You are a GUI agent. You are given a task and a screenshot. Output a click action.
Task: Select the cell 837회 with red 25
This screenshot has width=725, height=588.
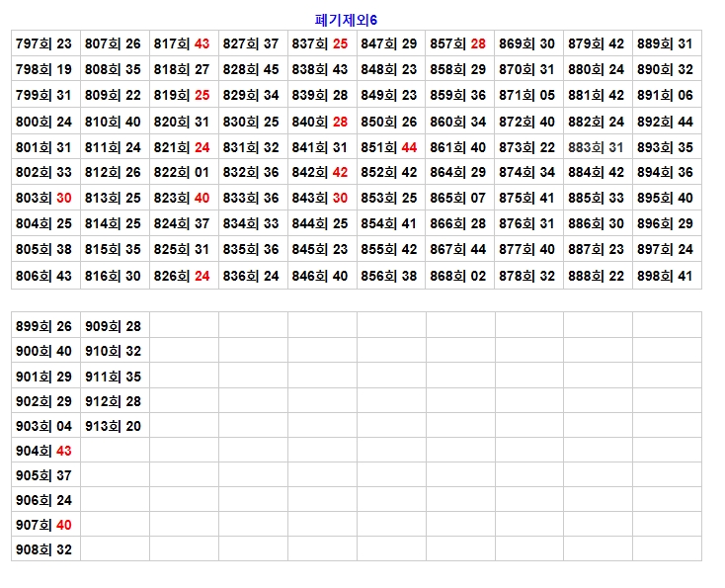click(x=321, y=43)
